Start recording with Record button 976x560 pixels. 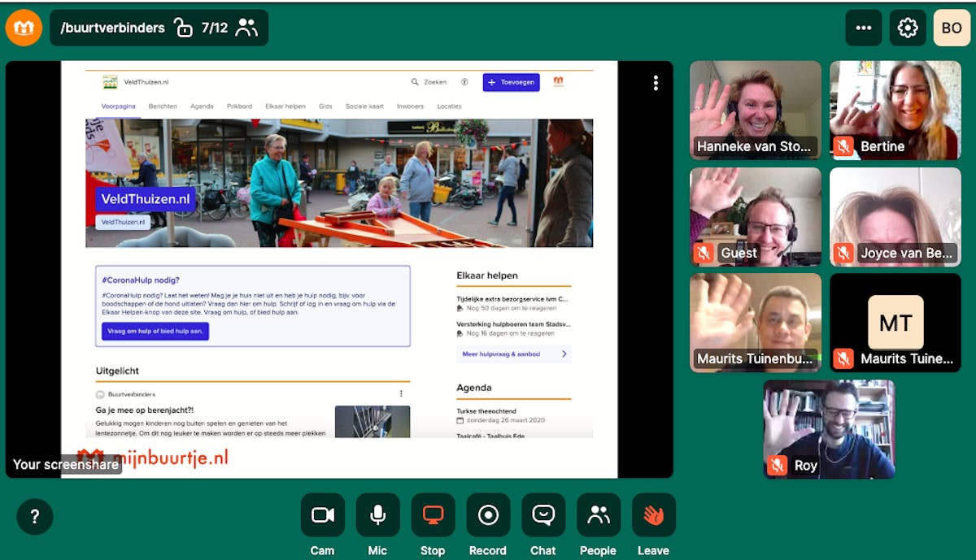488,515
